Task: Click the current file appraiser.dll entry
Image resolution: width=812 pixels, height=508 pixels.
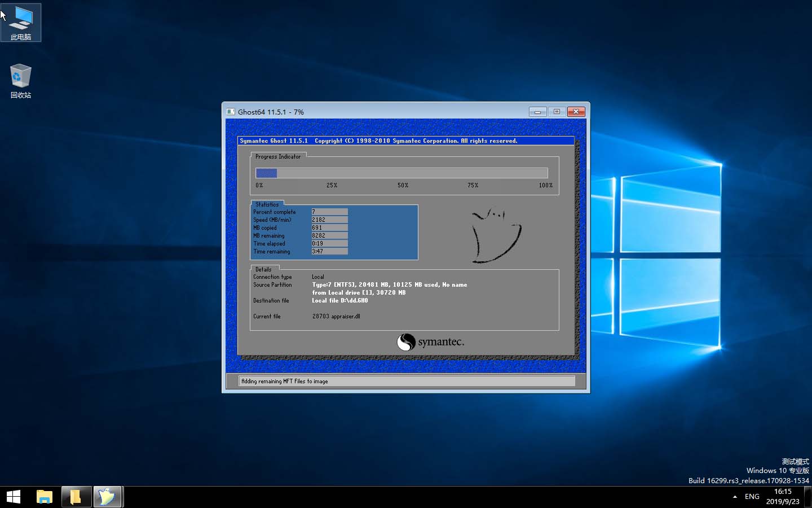Action: tap(336, 316)
